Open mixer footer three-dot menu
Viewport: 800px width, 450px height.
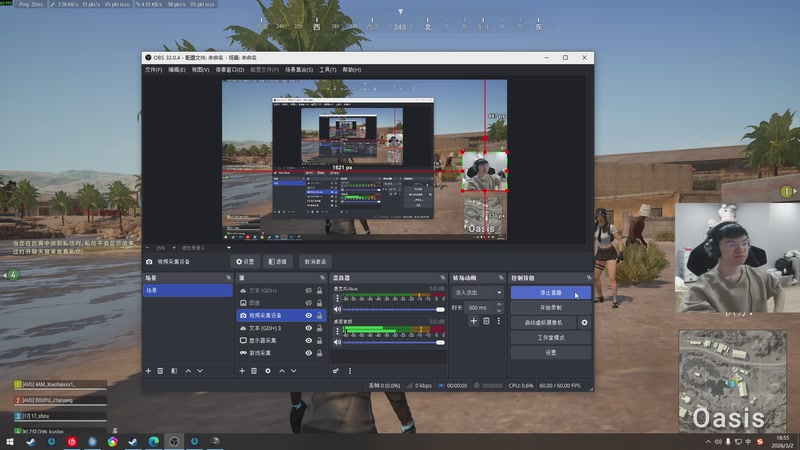(x=350, y=371)
